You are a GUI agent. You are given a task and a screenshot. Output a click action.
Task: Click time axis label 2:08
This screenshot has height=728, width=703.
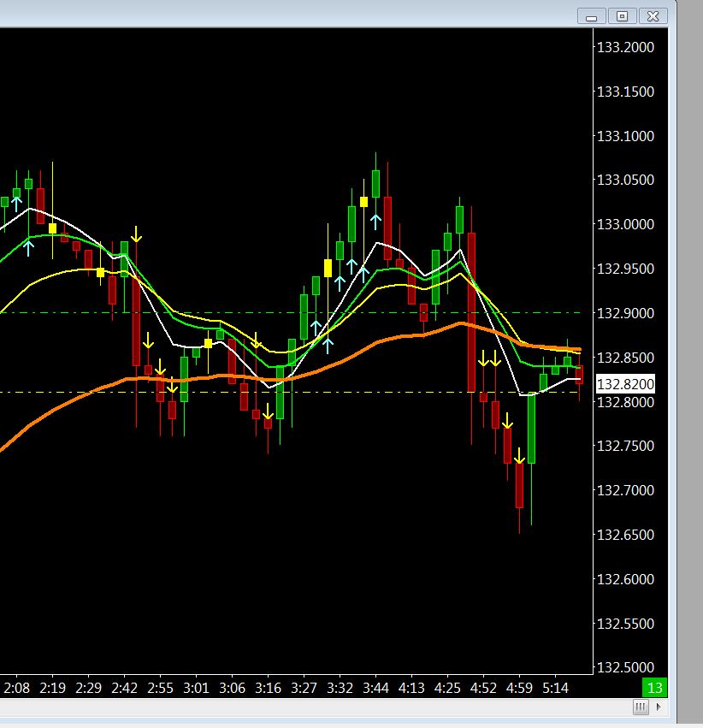coord(17,688)
